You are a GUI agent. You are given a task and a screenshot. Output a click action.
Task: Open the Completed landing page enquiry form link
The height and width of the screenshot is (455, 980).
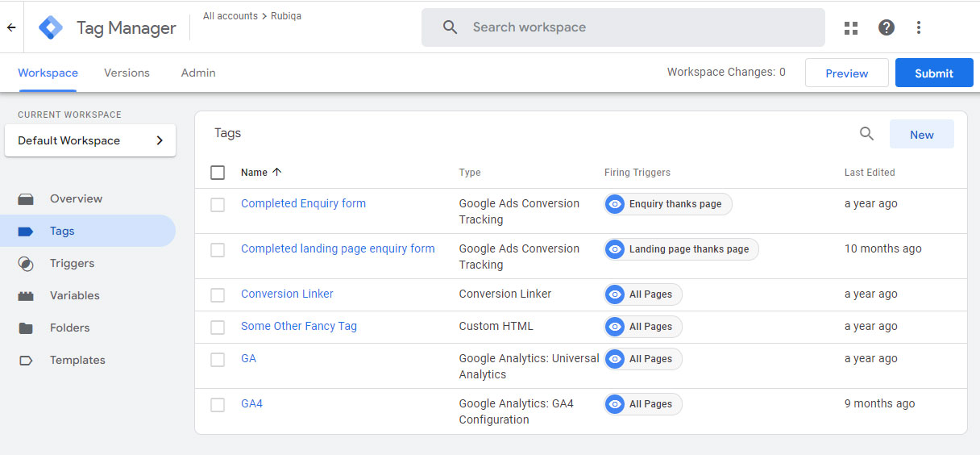[338, 248]
